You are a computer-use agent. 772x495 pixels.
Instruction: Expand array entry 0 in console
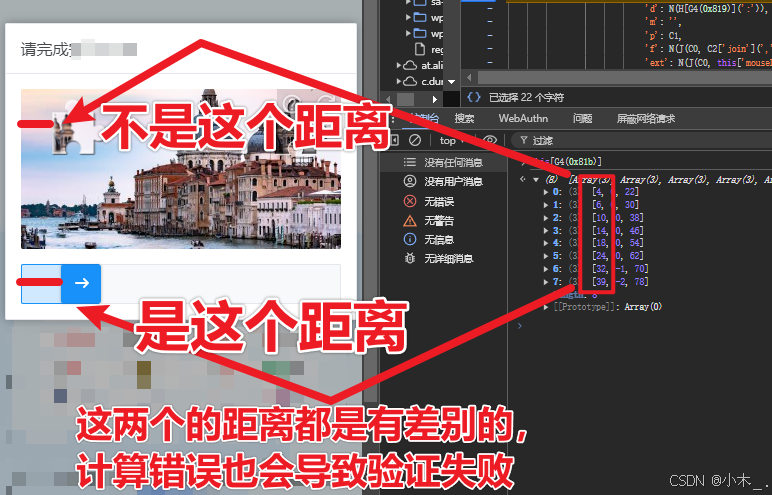[x=546, y=192]
